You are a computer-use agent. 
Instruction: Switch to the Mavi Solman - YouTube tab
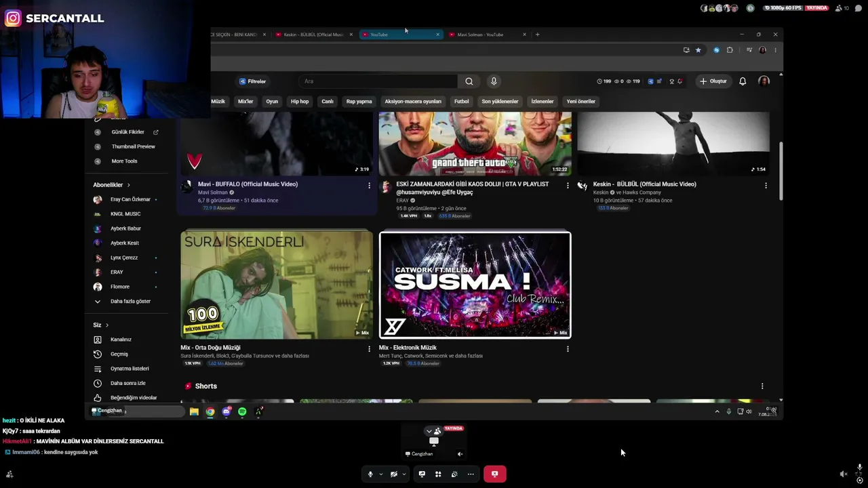point(487,35)
